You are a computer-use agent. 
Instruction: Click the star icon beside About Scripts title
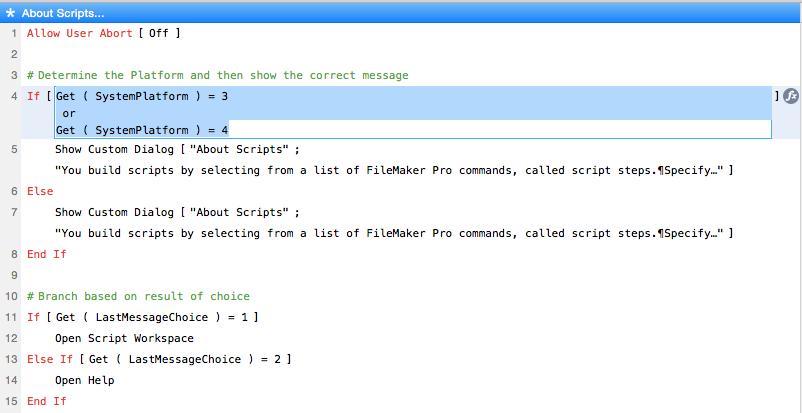pos(10,12)
